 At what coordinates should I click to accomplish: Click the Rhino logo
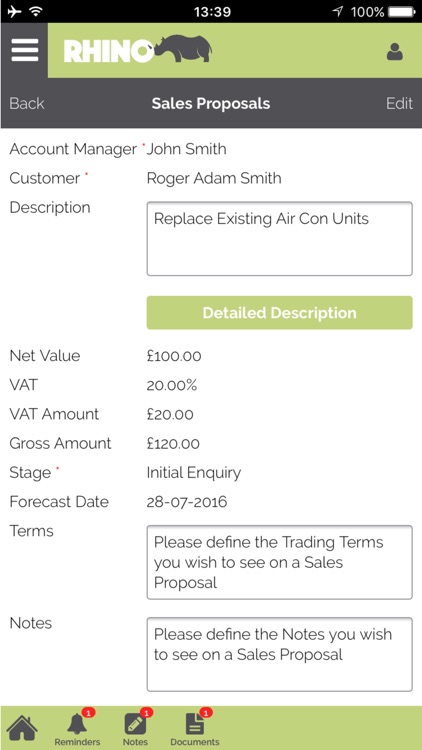(x=138, y=49)
